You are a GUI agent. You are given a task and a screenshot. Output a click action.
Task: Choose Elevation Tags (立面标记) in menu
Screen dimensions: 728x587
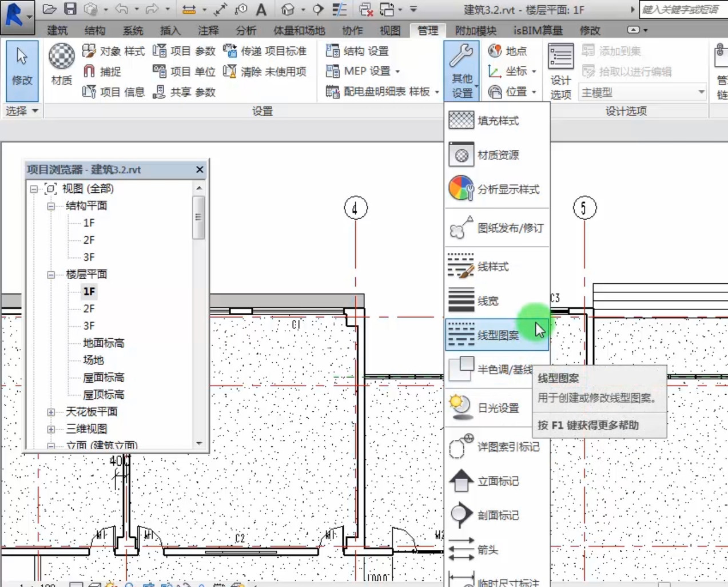(497, 481)
